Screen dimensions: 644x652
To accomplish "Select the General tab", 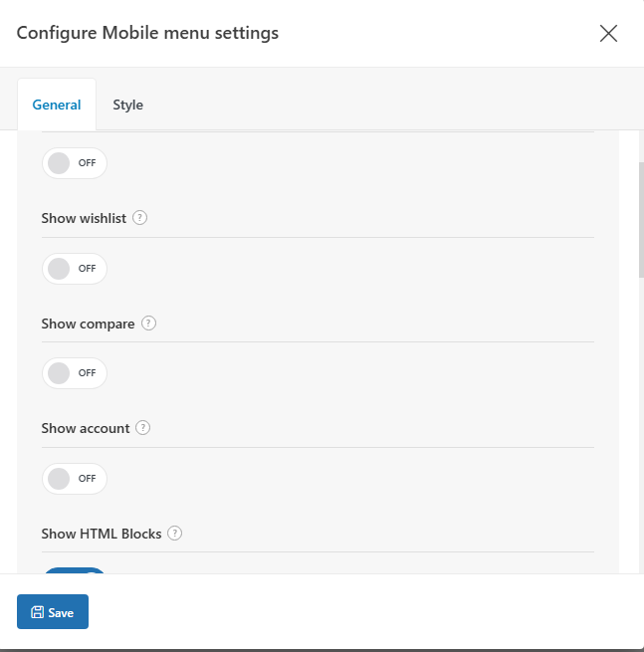I will (x=57, y=105).
